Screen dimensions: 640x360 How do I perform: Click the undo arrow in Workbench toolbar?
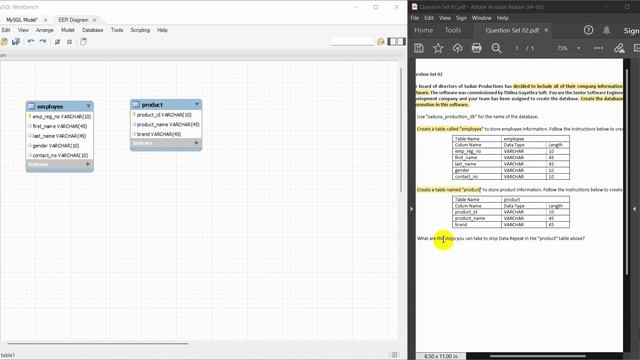pos(31,42)
